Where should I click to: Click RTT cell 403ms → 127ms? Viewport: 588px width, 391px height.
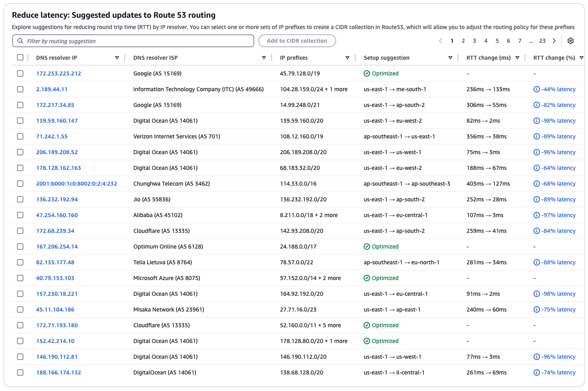[x=488, y=184]
